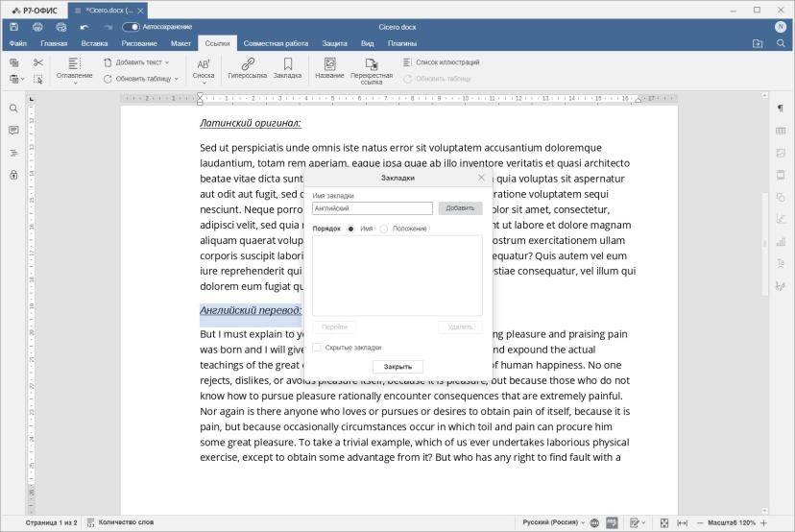Click the Добавить button in bookmarks dialog
Screen dimensions: 795x532
(460, 208)
